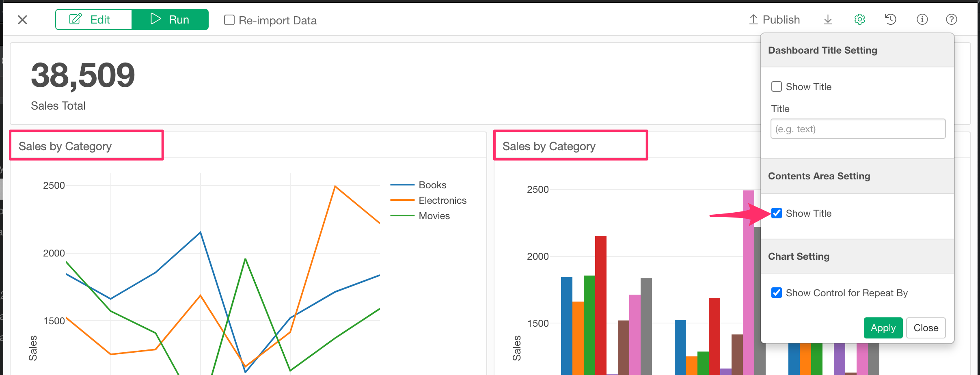The width and height of the screenshot is (980, 375).
Task: Click the dashboard Title text field
Action: pos(858,129)
